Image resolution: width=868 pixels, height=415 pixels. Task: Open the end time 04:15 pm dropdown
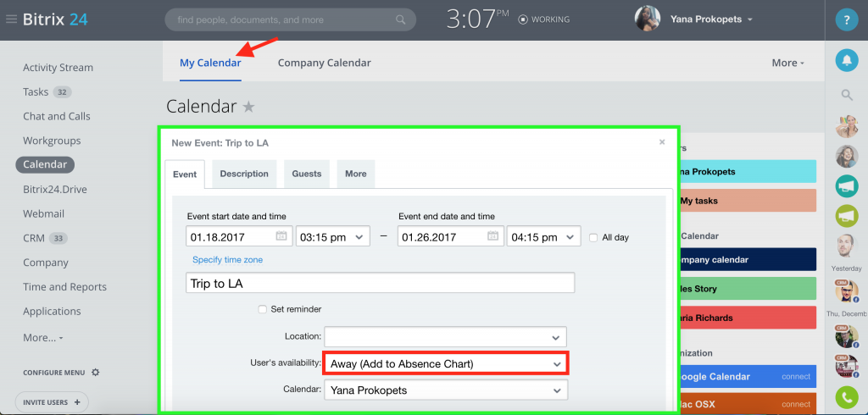click(x=544, y=237)
